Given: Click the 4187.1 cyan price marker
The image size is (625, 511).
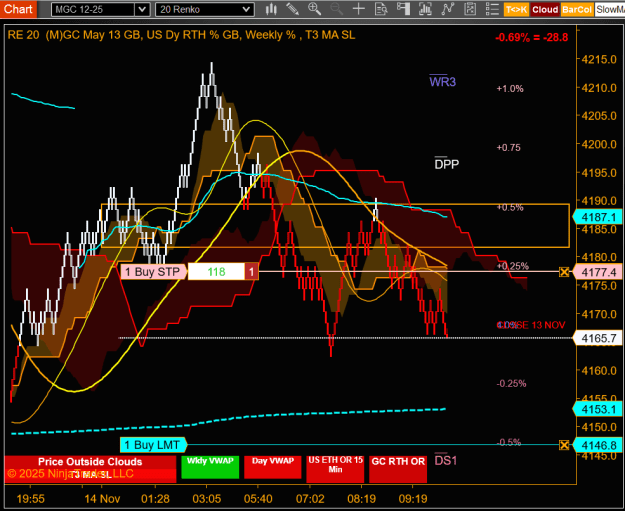Looking at the screenshot, I should click(598, 217).
